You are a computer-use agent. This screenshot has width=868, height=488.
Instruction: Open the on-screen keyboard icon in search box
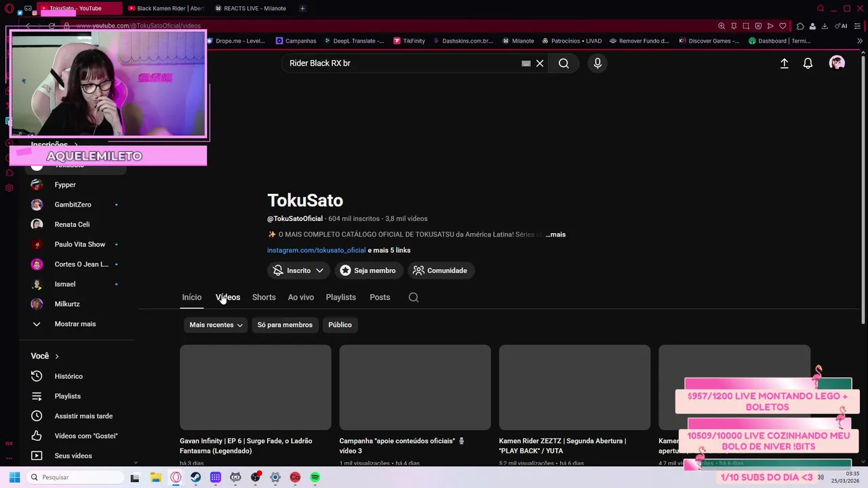(x=526, y=63)
